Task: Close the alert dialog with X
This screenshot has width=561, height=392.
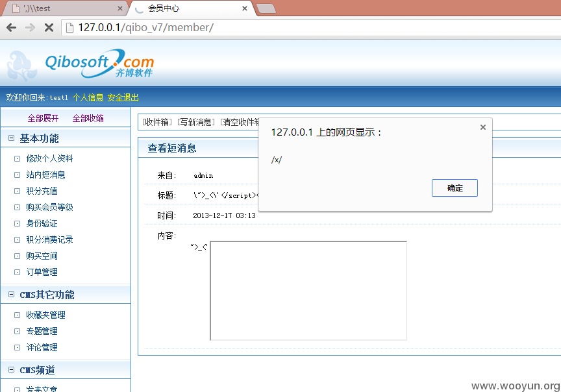Action: click(x=482, y=127)
